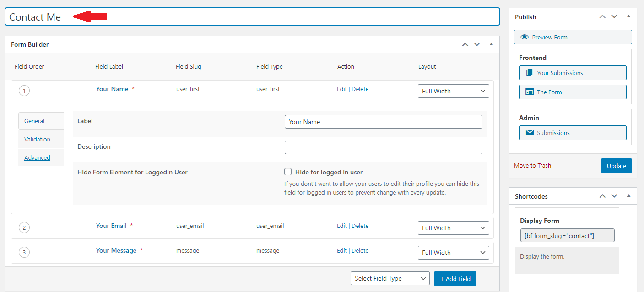The width and height of the screenshot is (644, 292).
Task: Click the Move to Trash link
Action: tap(532, 166)
